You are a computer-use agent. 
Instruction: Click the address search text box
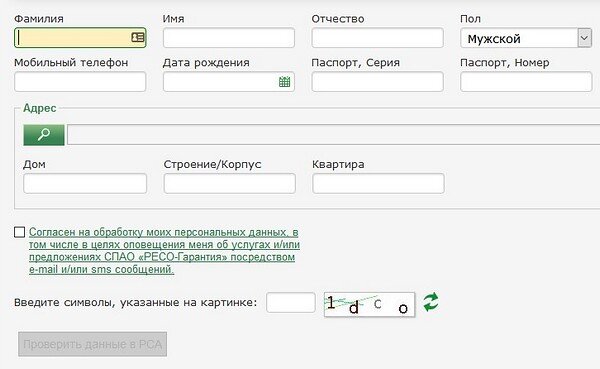[x=334, y=135]
